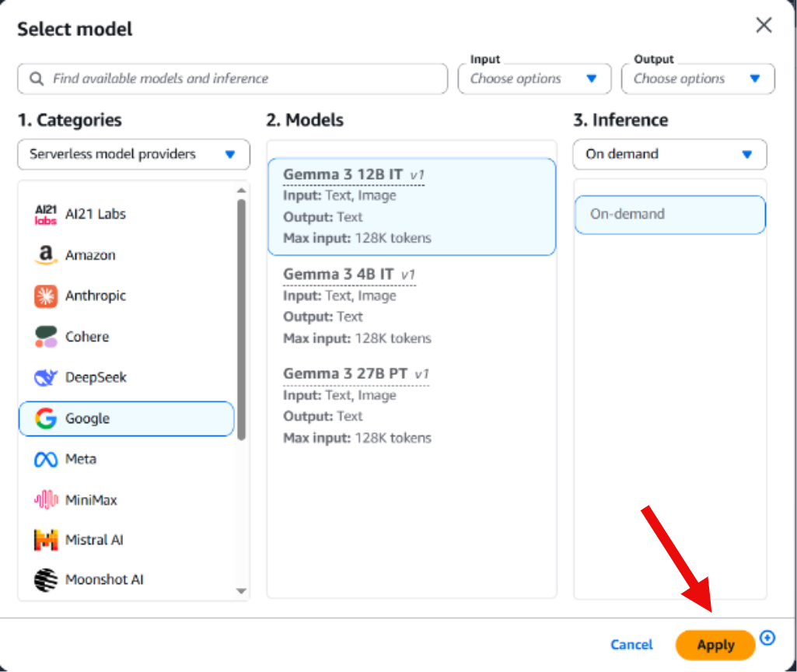The width and height of the screenshot is (797, 672).
Task: Click the down arrow of categories scrollbar
Action: coord(242,591)
